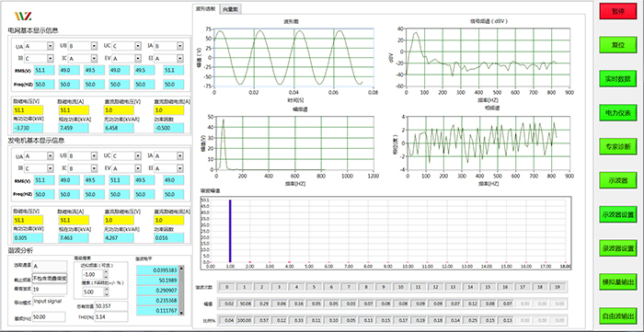The height and width of the screenshot is (332, 644).
Task: Click the 模拟量输出 analog output button
Action: point(617,282)
